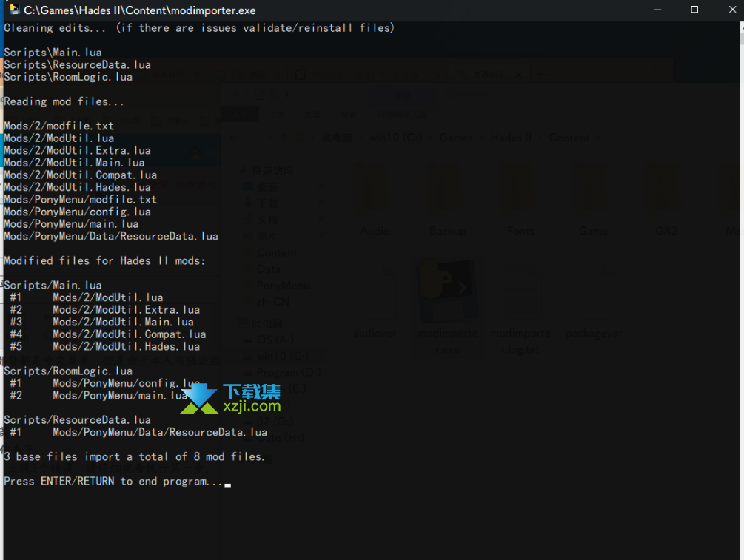Maximize the modimporter.exe console window
This screenshot has height=560, width=744.
694,10
